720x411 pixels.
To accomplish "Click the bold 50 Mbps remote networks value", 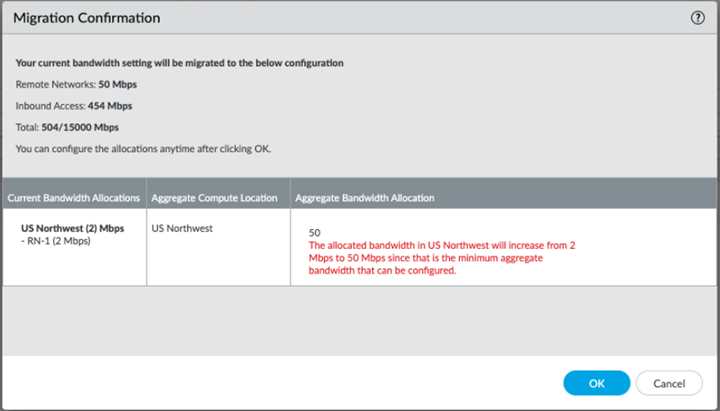I will 119,84.
